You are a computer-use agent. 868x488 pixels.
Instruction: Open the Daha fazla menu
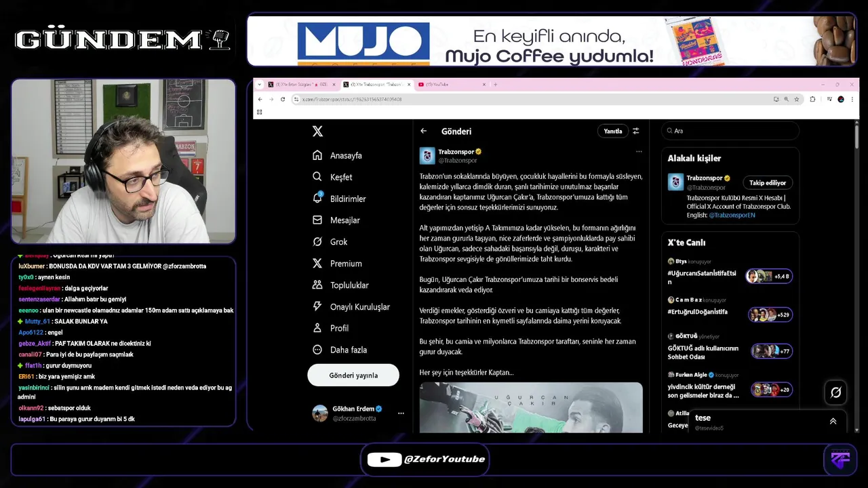[339, 350]
